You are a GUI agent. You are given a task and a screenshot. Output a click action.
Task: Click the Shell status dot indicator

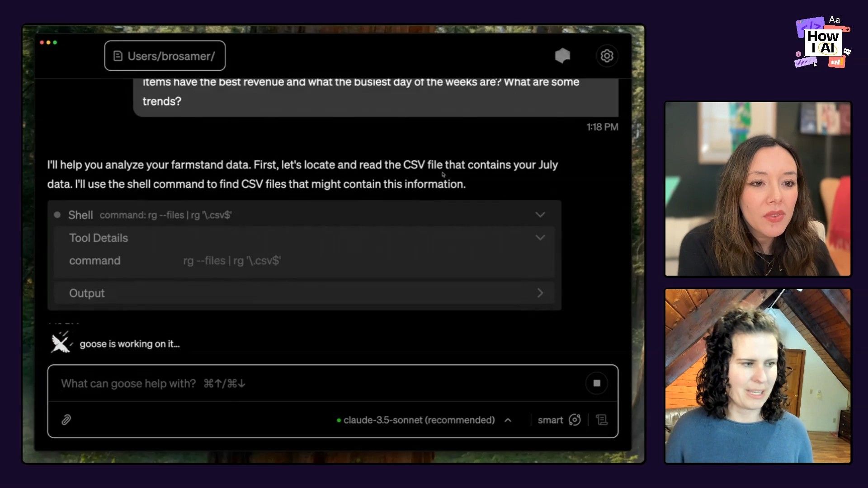pos(57,215)
